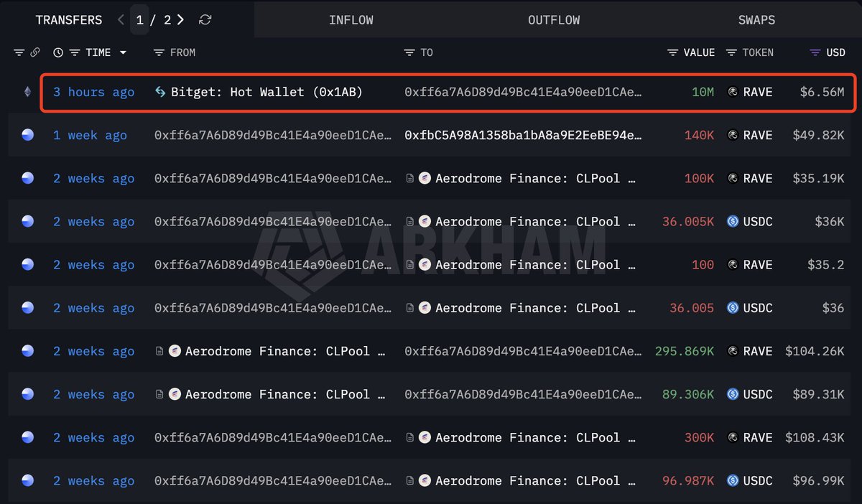
Task: Click the Ethereum chain icon on first row
Action: (x=28, y=92)
